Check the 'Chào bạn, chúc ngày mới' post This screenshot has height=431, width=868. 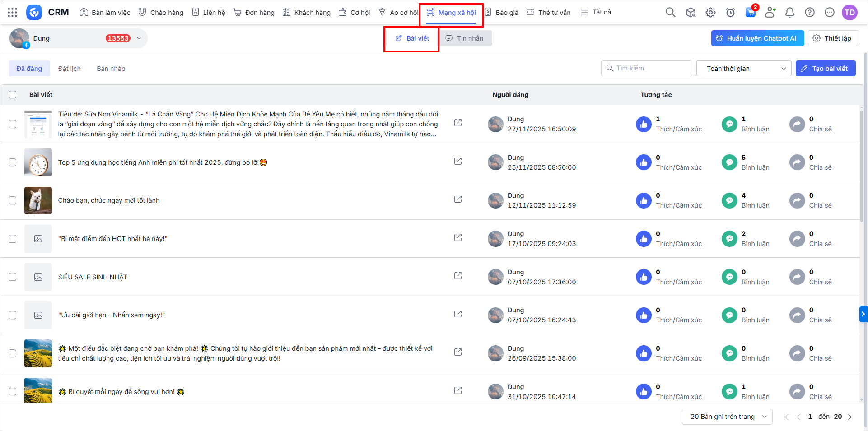click(x=13, y=200)
